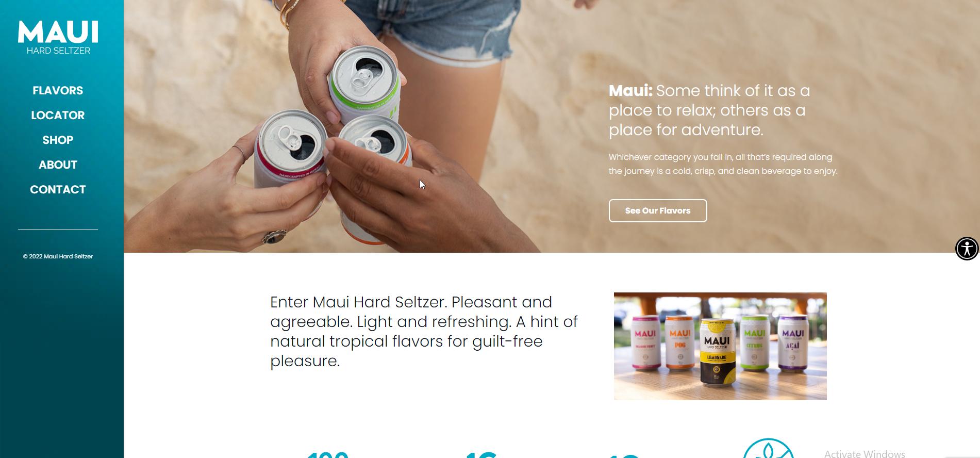The height and width of the screenshot is (458, 980).
Task: Click the pink-rimmed can top in hero image
Action: point(291,140)
